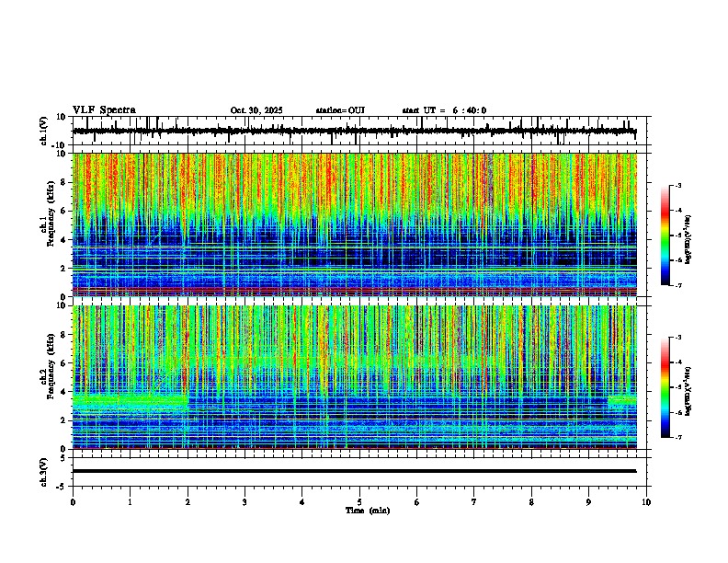728x563 pixels.
Task: Click the time axis tick label "9"
Action: pyautogui.click(x=588, y=502)
